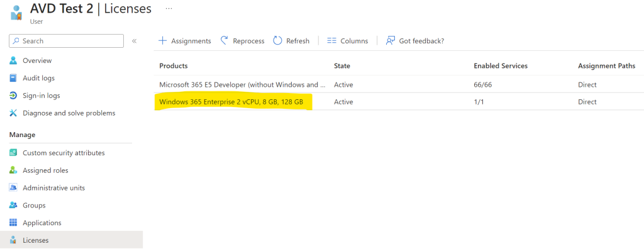The width and height of the screenshot is (644, 249).
Task: Click the Audit logs icon
Action: point(13,78)
